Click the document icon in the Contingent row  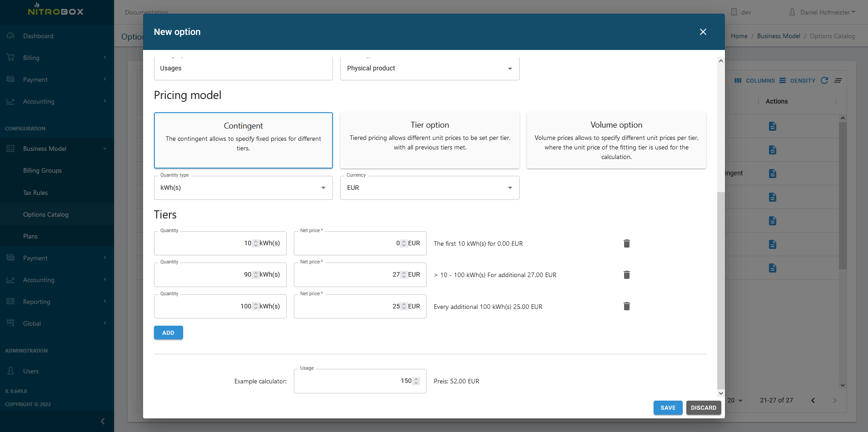772,173
